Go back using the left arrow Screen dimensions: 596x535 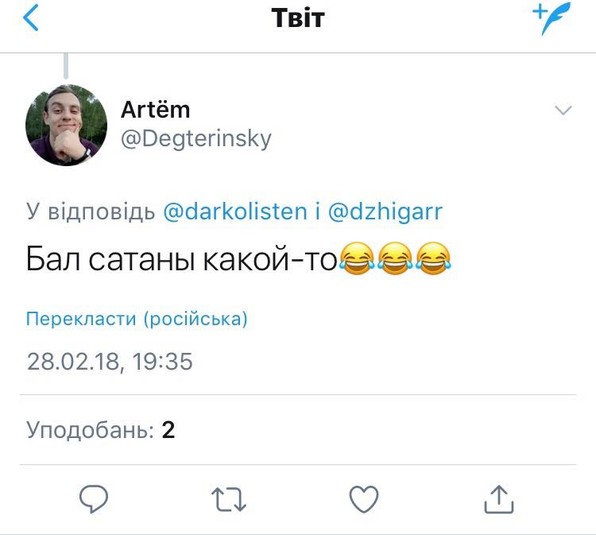[31, 17]
